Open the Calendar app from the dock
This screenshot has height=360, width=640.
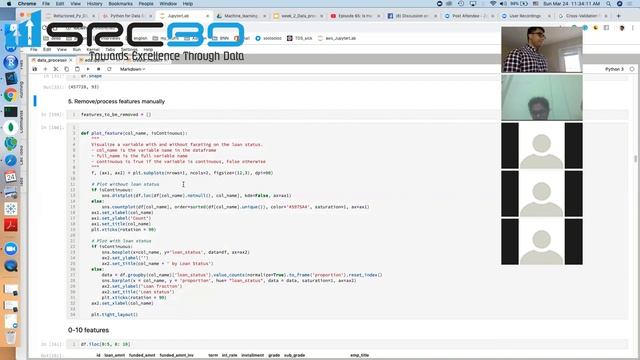click(x=11, y=177)
